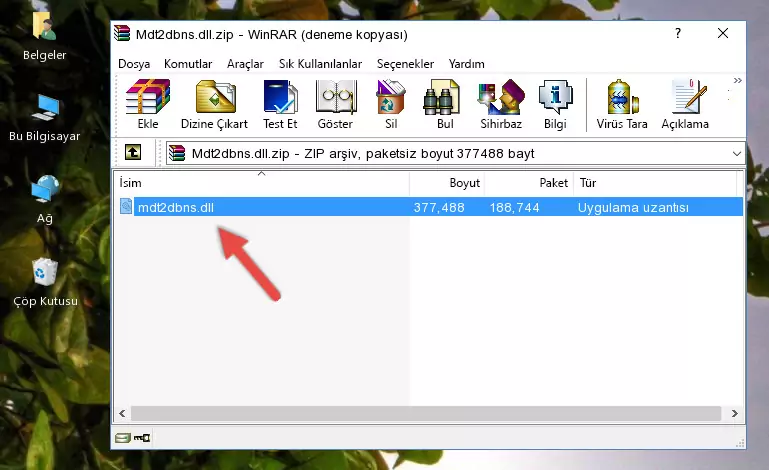Sort files by İsim column
The image size is (769, 470).
pos(262,183)
